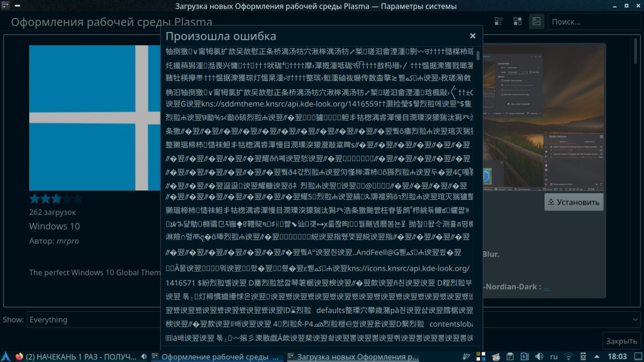Open the clock showing 18:03

(x=617, y=356)
